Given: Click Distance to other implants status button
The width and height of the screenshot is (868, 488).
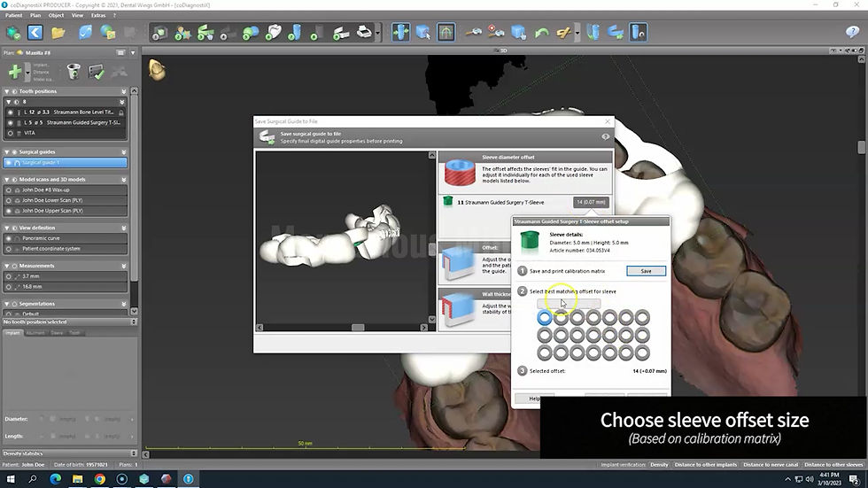Looking at the screenshot, I should tap(705, 465).
